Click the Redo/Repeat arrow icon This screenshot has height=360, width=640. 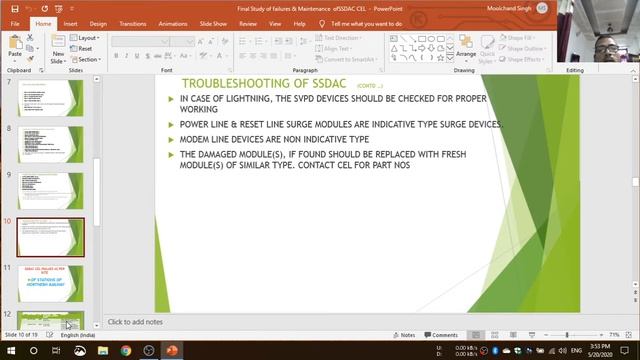(x=44, y=9)
